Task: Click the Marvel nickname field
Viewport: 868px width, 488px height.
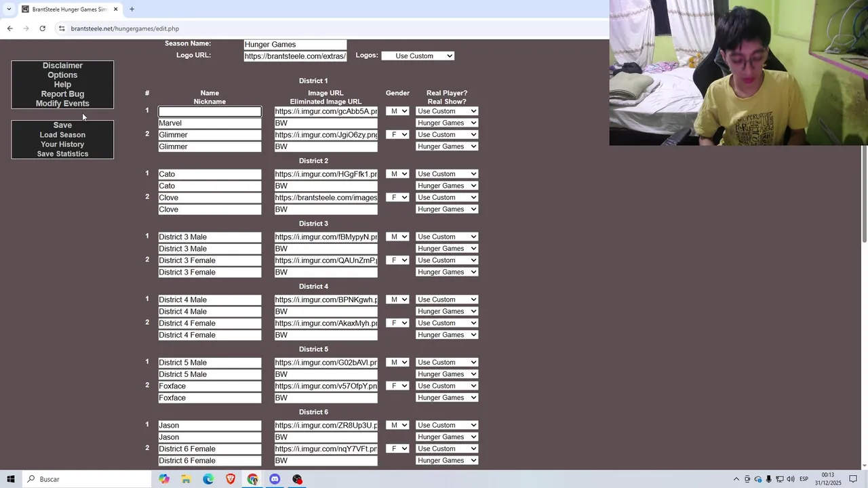Action: 210,123
